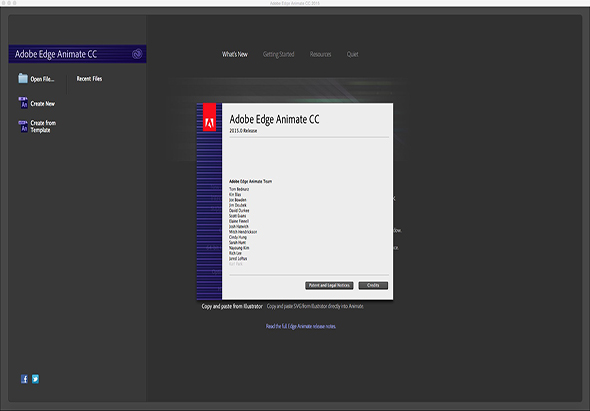590x411 pixels.
Task: Click the 2015.0 Release version text
Action: point(243,131)
